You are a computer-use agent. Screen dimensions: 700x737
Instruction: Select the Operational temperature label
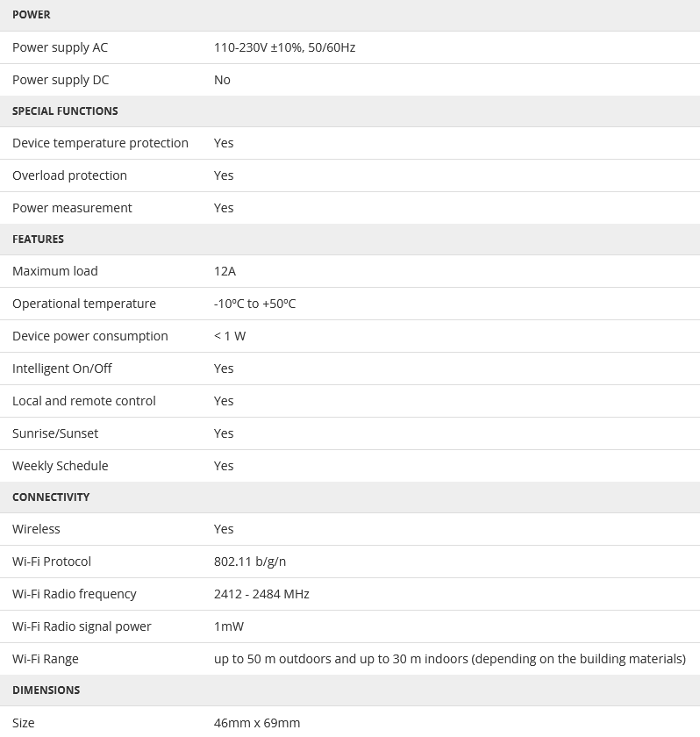tap(84, 304)
